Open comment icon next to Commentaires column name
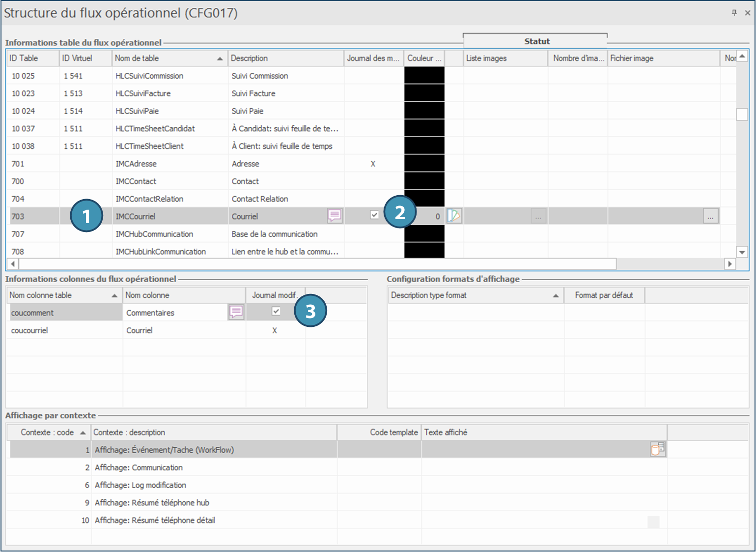This screenshot has width=756, height=552. (x=236, y=312)
